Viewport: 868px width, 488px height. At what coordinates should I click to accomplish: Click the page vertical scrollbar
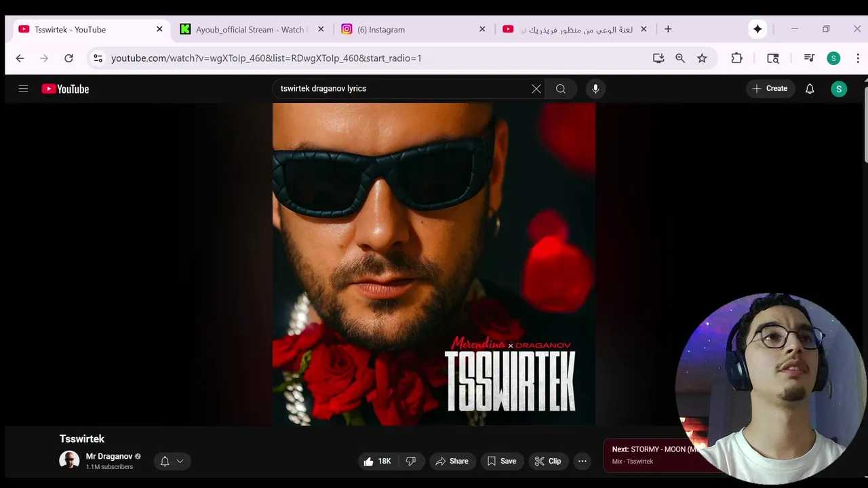click(x=865, y=125)
